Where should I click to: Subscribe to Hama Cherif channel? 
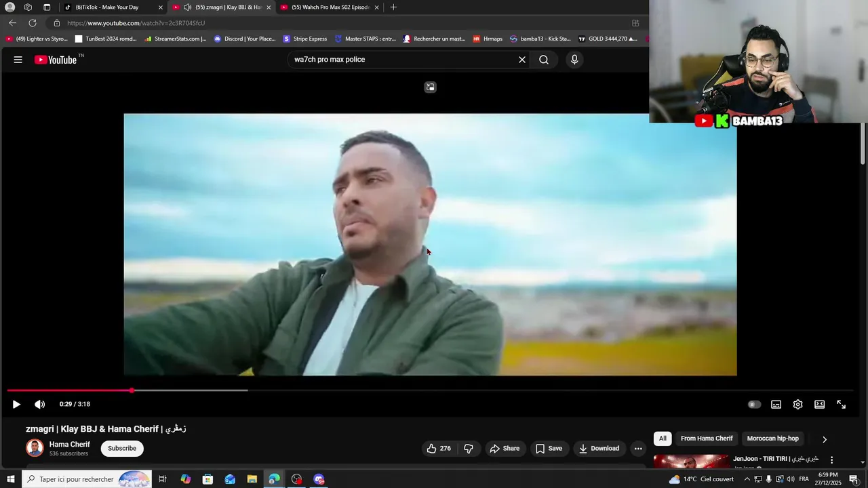[122, 448]
